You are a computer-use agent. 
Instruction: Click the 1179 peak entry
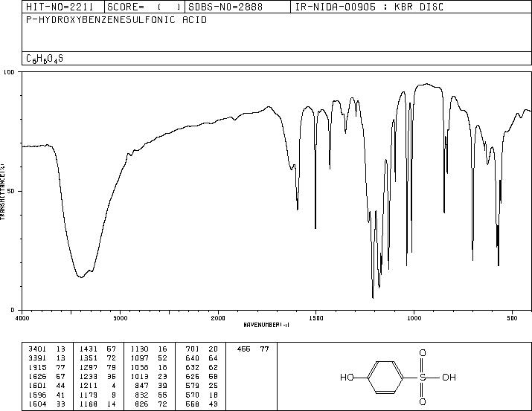point(97,395)
